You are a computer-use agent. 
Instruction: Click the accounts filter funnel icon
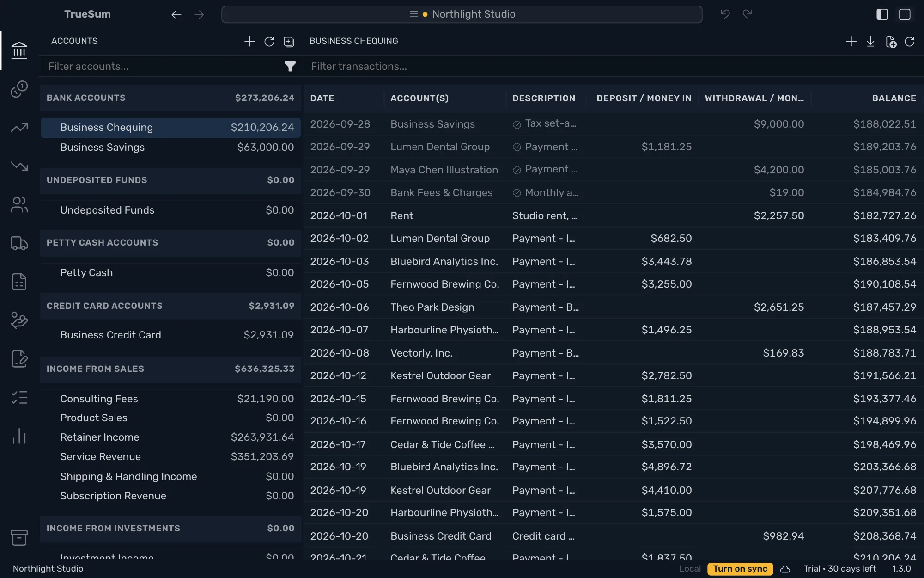click(290, 67)
